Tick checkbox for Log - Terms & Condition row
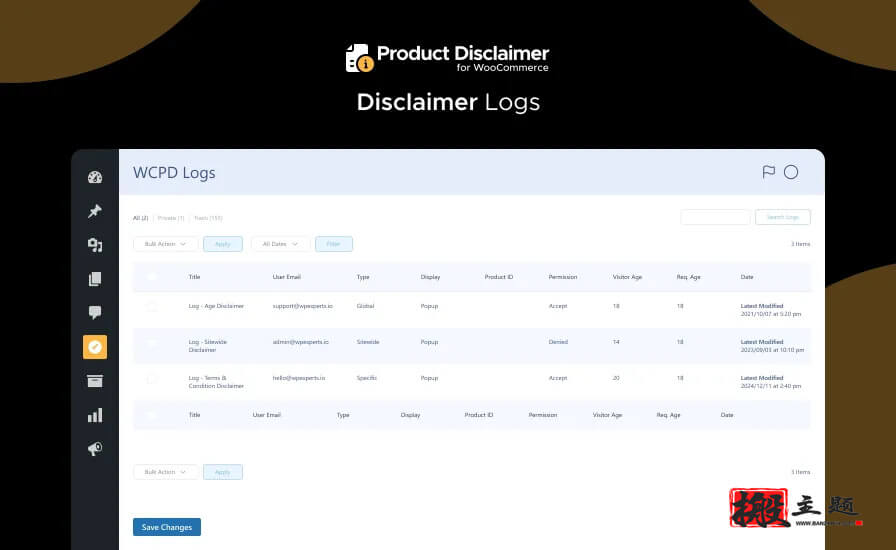This screenshot has height=550, width=896. tap(151, 378)
